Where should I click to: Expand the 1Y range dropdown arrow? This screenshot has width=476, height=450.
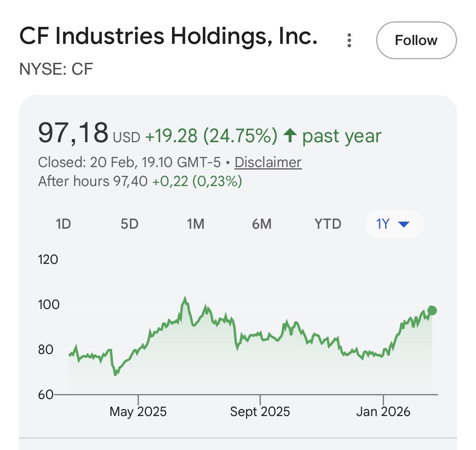(x=404, y=224)
